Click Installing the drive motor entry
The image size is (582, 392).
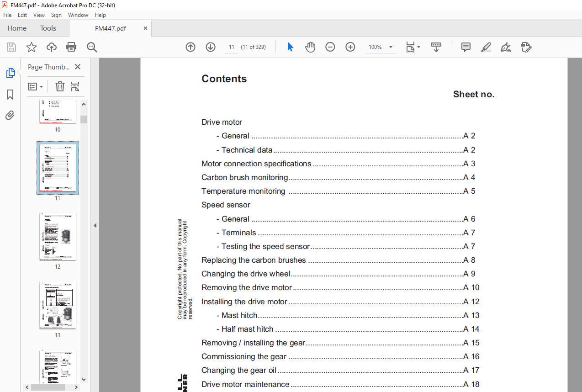(340, 302)
